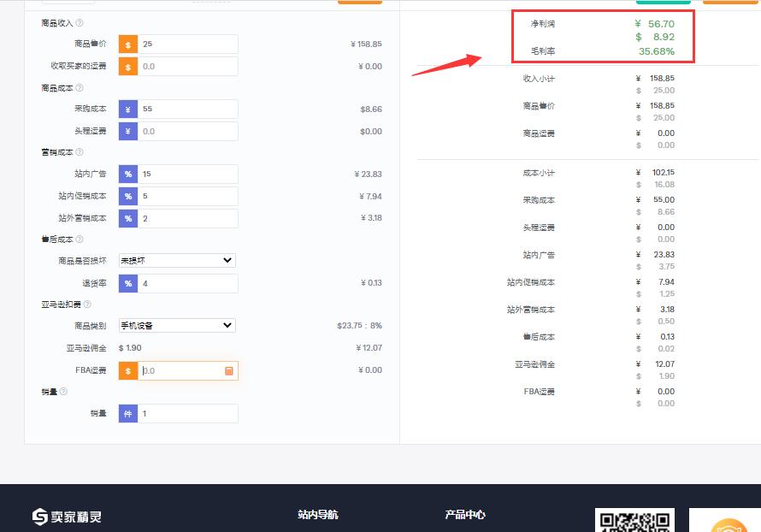Open the 商品是否损坏 dropdown showing 未损坏

click(x=176, y=260)
